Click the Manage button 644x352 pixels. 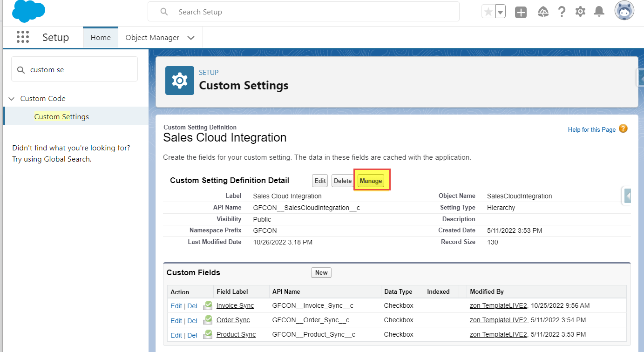371,181
